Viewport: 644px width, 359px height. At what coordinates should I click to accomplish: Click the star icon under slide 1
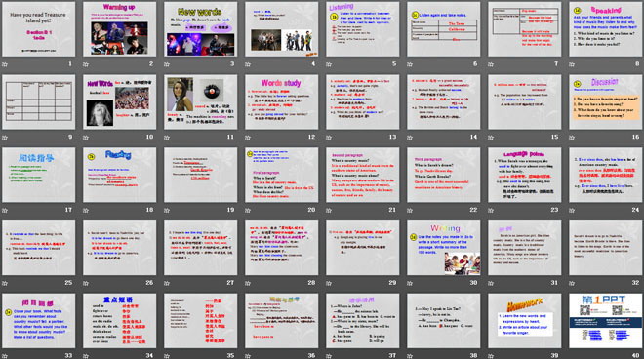5,64
